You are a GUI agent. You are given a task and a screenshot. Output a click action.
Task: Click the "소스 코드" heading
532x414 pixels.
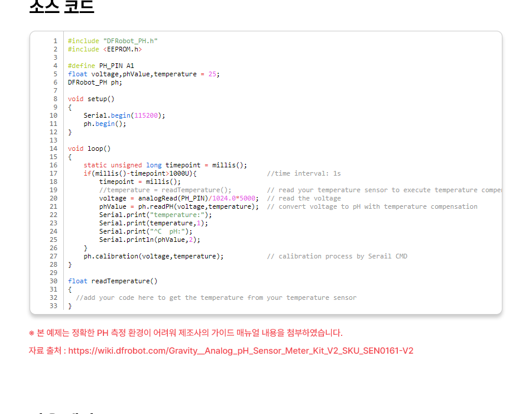coord(61,7)
